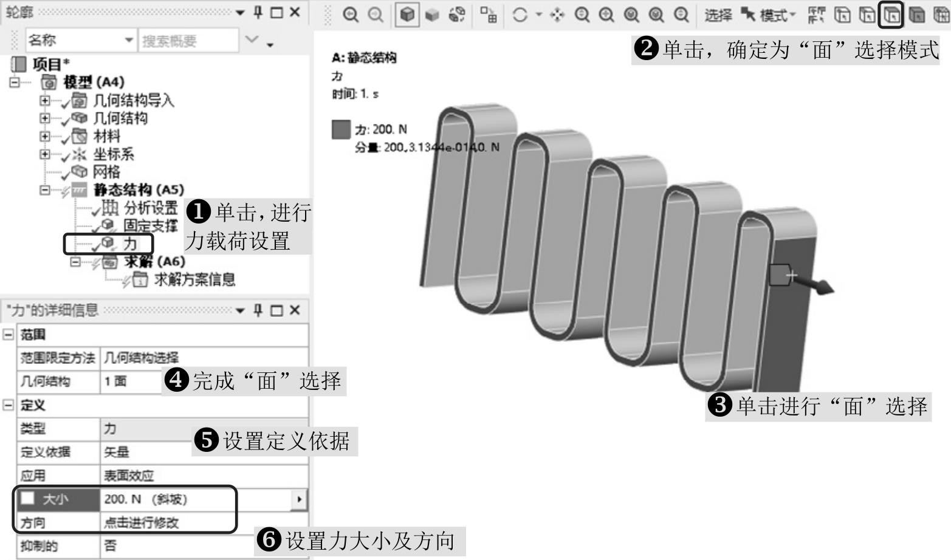Click the 200. N (斜坡) magnitude field
This screenshot has width=951, height=560.
tap(196, 499)
